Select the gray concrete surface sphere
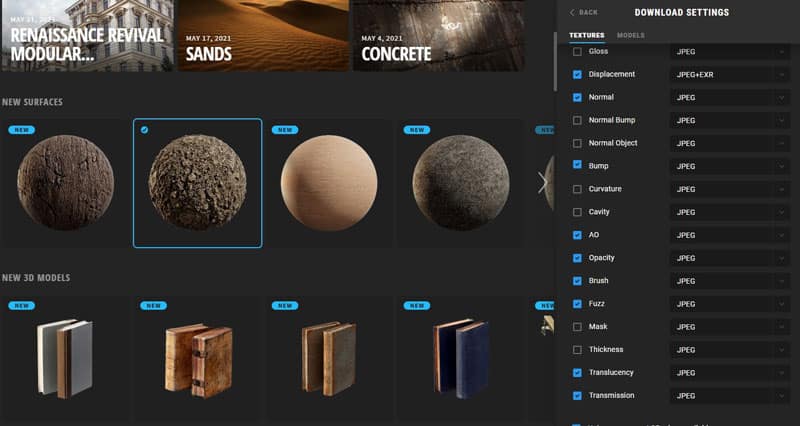800x426 pixels. tap(460, 183)
